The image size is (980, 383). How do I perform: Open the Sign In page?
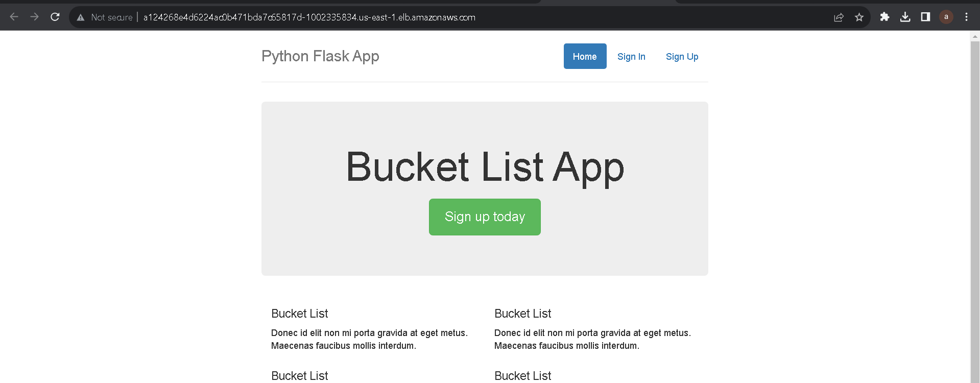pos(631,57)
